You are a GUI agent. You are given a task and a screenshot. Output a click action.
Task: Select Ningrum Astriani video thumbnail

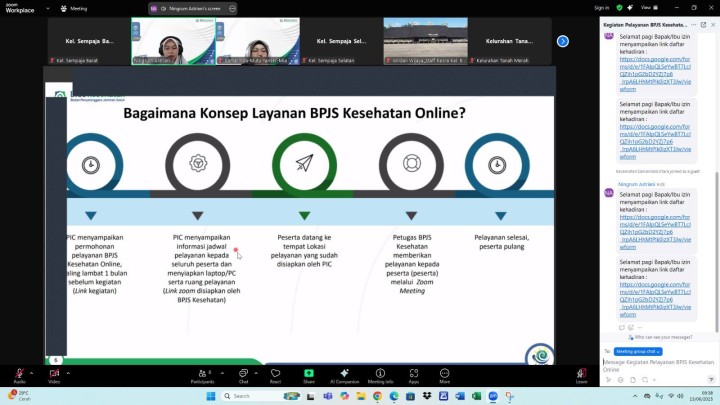[173, 41]
